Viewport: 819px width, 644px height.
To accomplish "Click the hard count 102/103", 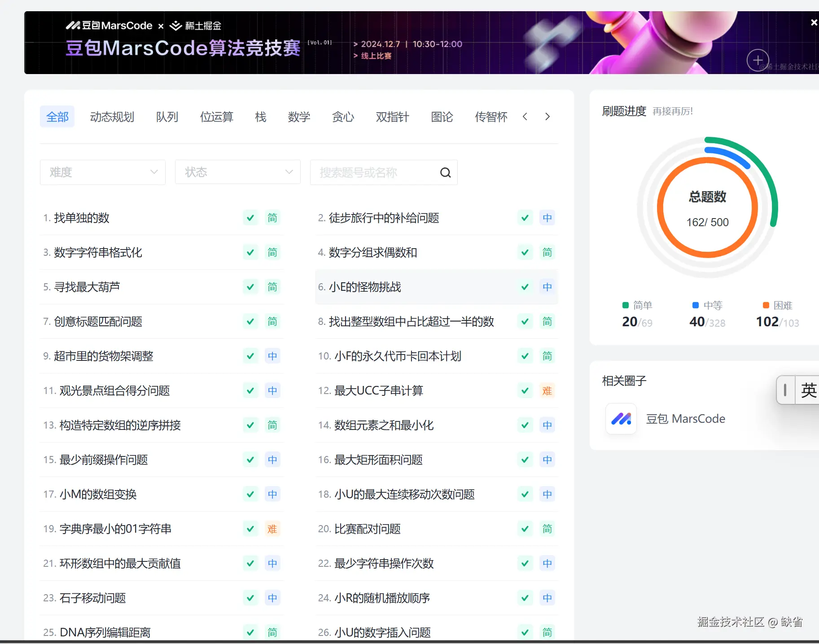I will pyautogui.click(x=778, y=322).
